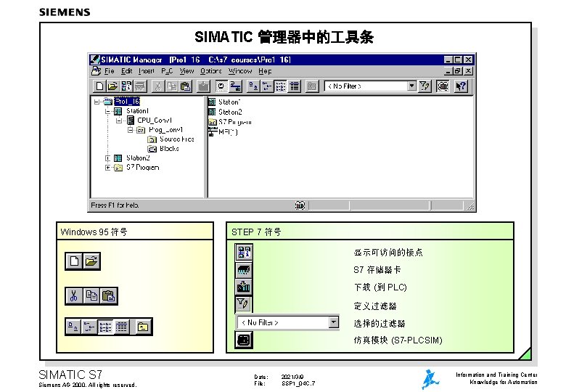
Task: Toggle the Offline view toolbar button
Action: point(221,86)
